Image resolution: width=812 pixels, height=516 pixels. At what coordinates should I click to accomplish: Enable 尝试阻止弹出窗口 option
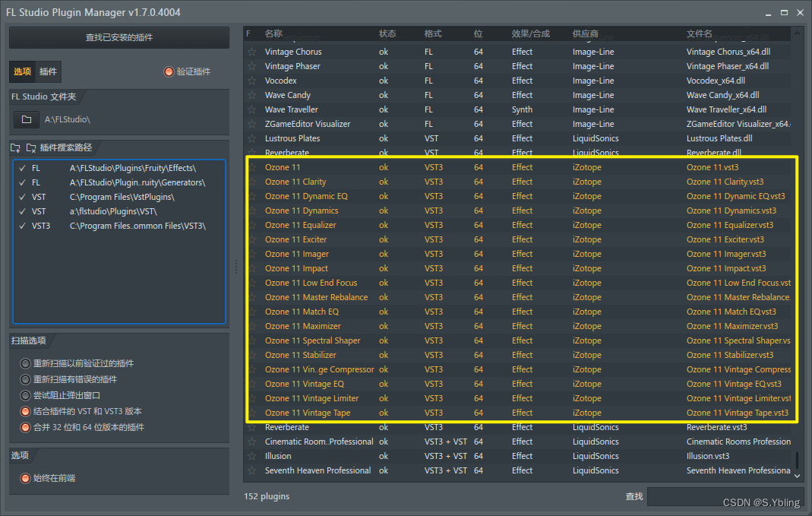[25, 395]
